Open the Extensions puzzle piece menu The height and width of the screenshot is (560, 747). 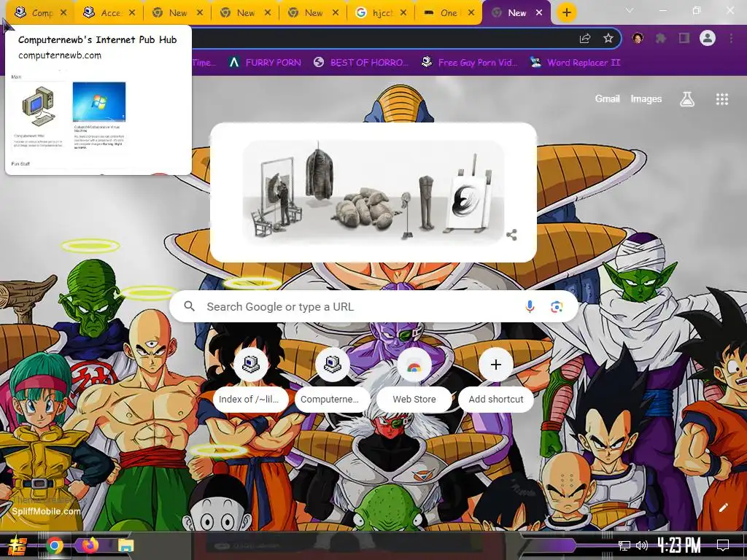(661, 39)
